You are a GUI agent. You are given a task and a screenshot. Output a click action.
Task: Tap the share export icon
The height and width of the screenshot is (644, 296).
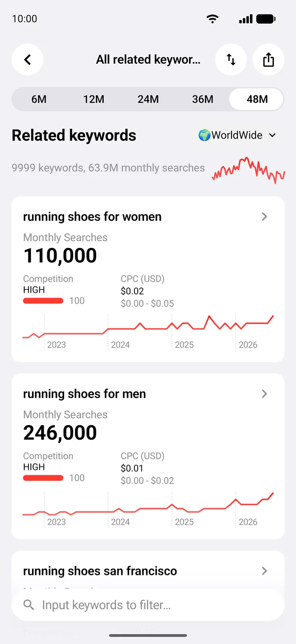coord(268,60)
